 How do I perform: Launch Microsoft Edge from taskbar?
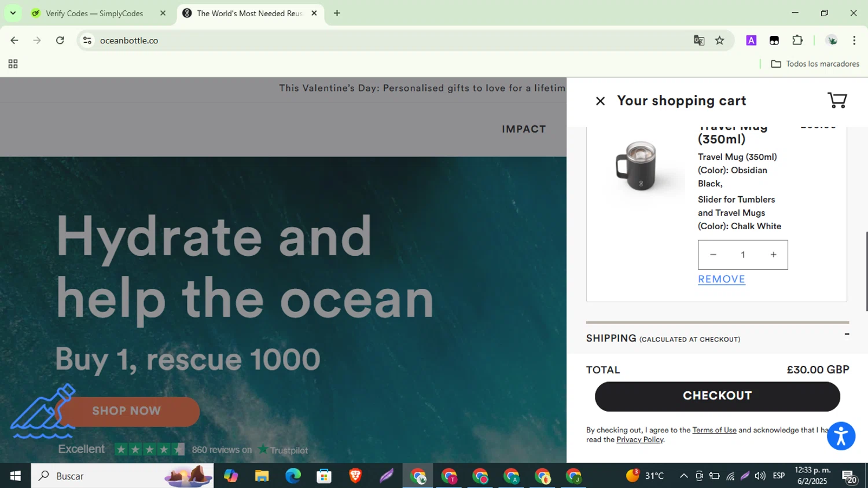[293, 476]
